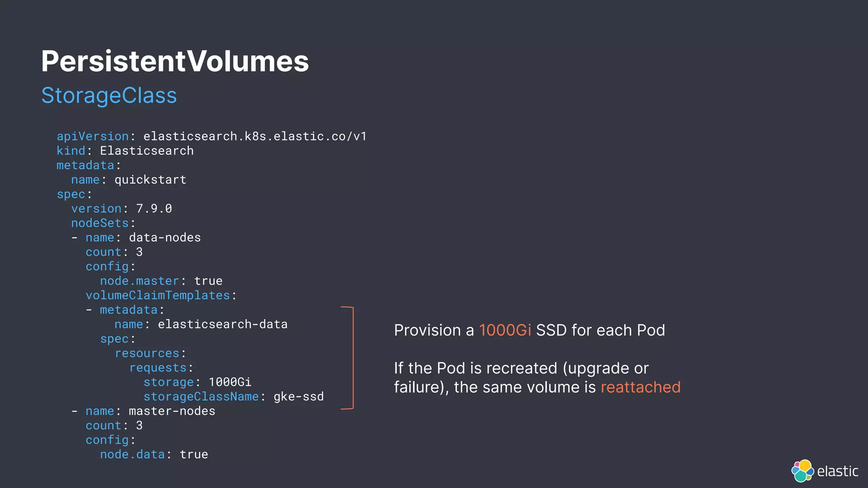Click the volumeClaimTemplates key
Viewport: 868px width, 488px height.
click(158, 295)
